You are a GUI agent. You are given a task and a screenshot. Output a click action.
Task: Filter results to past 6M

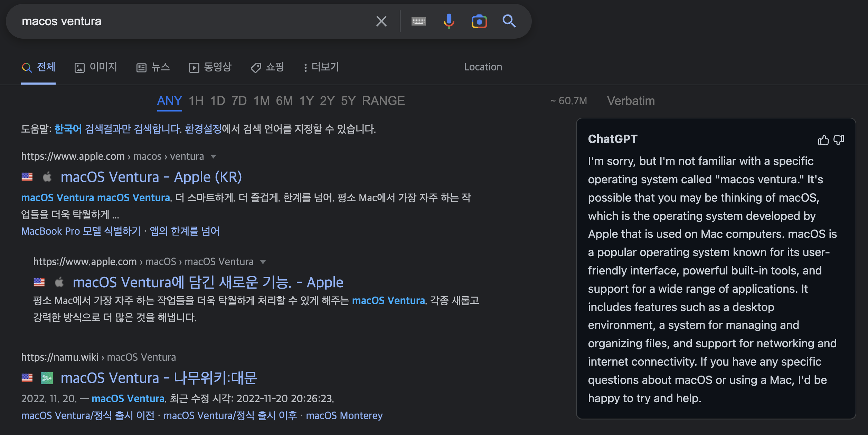[x=284, y=101]
